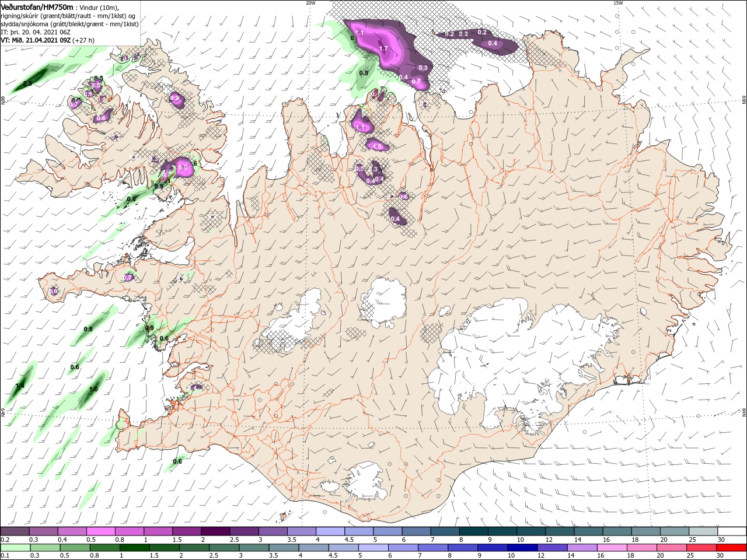747x560 pixels.
Task: Click the 20W longitude label
Action: point(310,3)
